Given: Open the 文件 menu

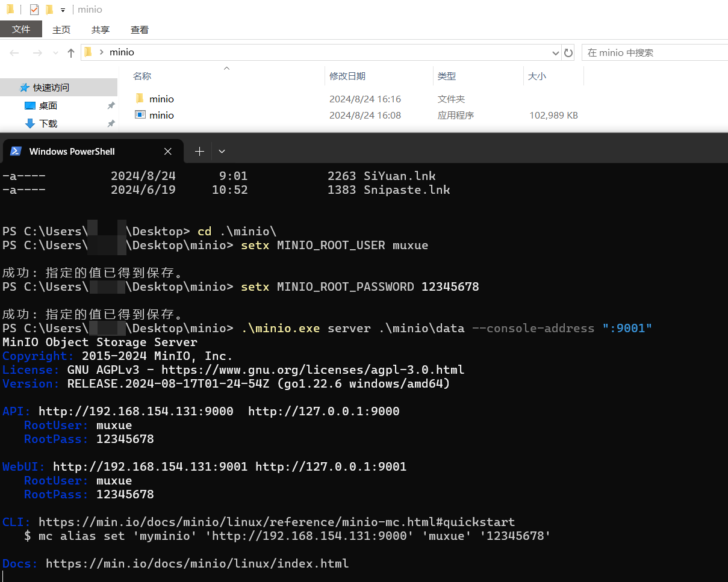Looking at the screenshot, I should (x=21, y=29).
